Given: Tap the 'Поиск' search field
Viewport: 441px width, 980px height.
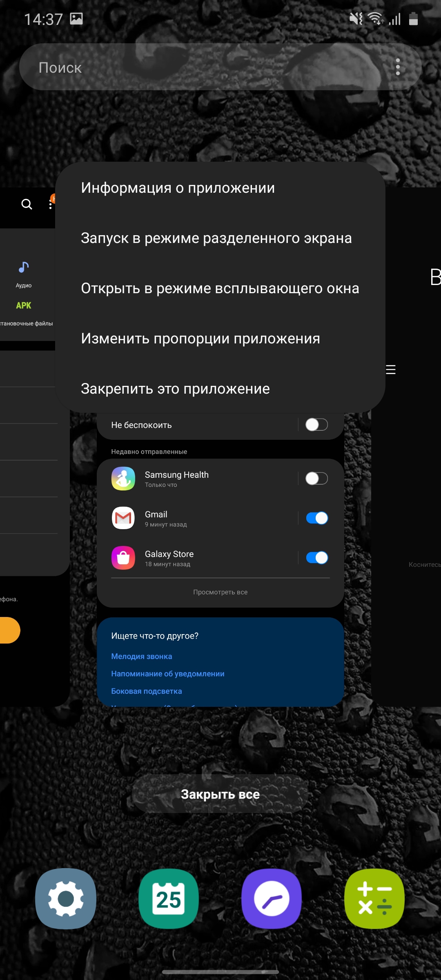Looking at the screenshot, I should [204, 67].
